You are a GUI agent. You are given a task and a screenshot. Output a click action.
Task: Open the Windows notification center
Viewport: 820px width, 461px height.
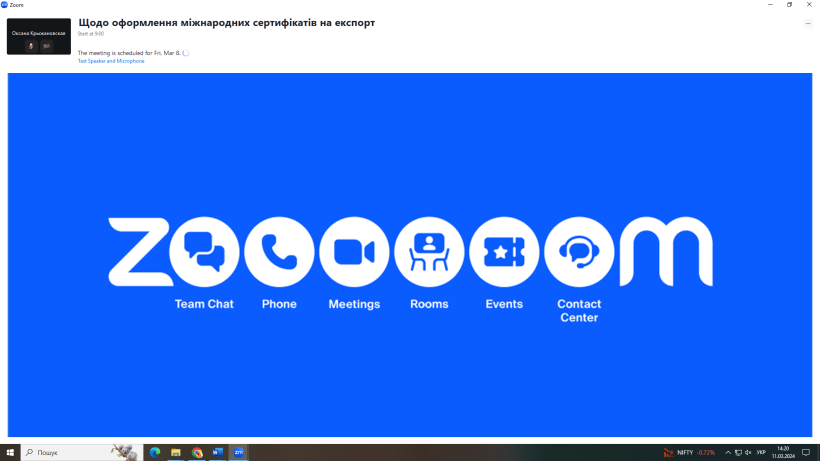(x=806, y=453)
